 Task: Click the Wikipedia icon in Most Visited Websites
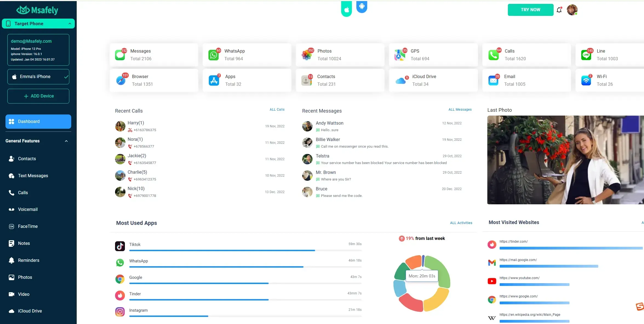(492, 318)
